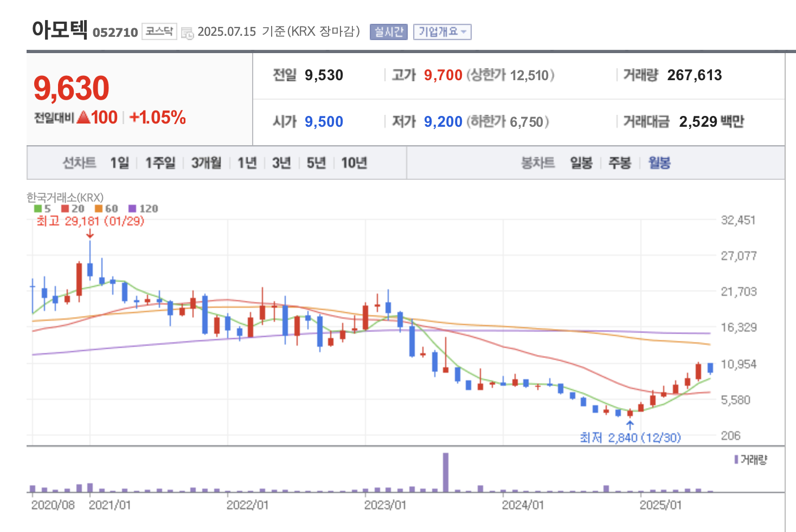The width and height of the screenshot is (796, 532).
Task: Click the 시가 9,500 value
Action: click(x=324, y=121)
